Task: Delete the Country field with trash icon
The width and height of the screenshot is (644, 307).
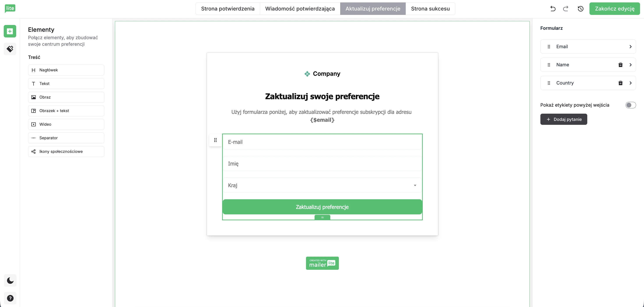Action: (621, 83)
